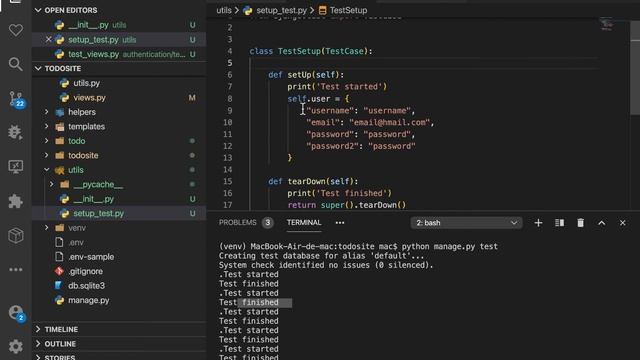
Task: Expand the todosite subfolder
Action: tap(83, 156)
